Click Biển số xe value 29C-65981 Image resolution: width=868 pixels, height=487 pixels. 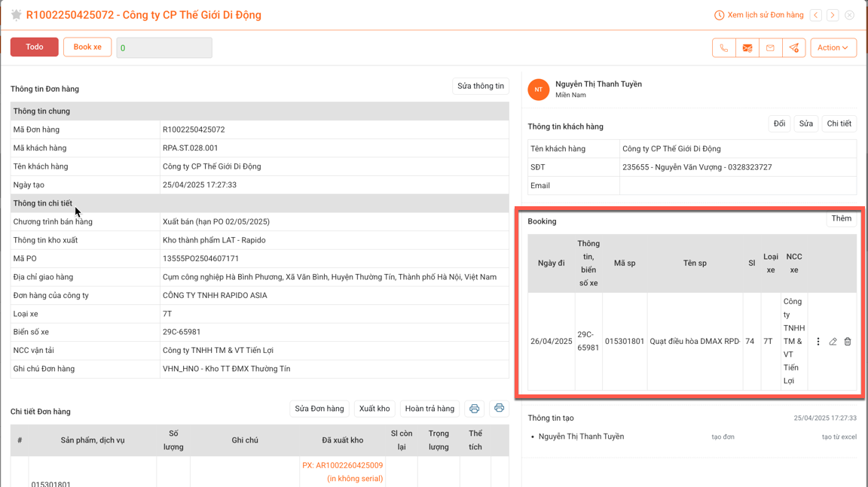(x=182, y=332)
